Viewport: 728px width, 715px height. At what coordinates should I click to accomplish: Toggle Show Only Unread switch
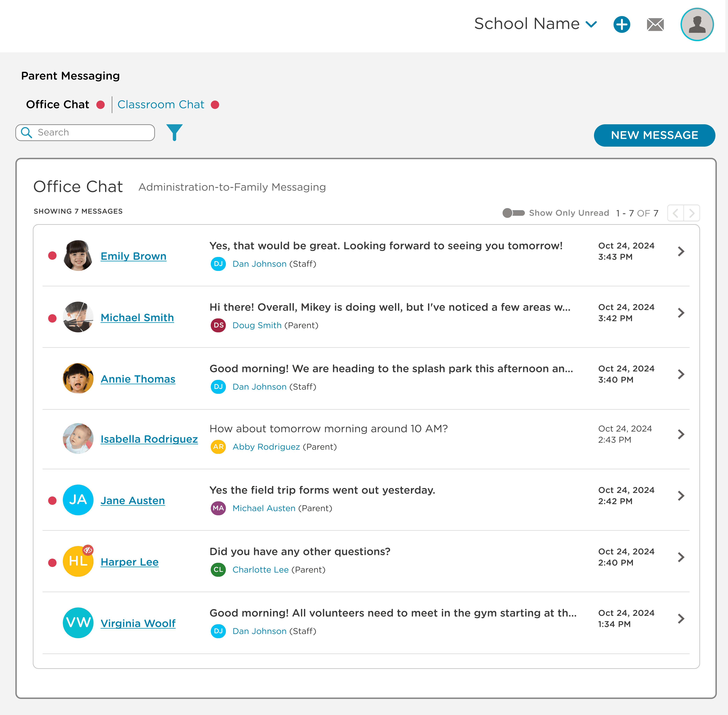(513, 213)
